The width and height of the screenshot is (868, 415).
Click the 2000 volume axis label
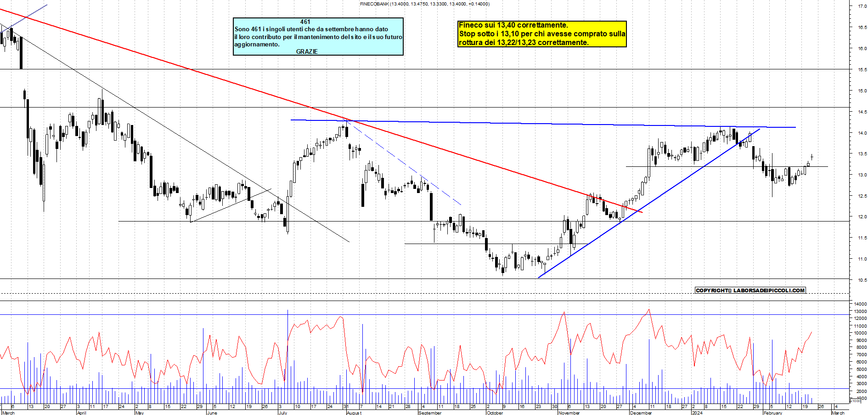click(x=861, y=391)
